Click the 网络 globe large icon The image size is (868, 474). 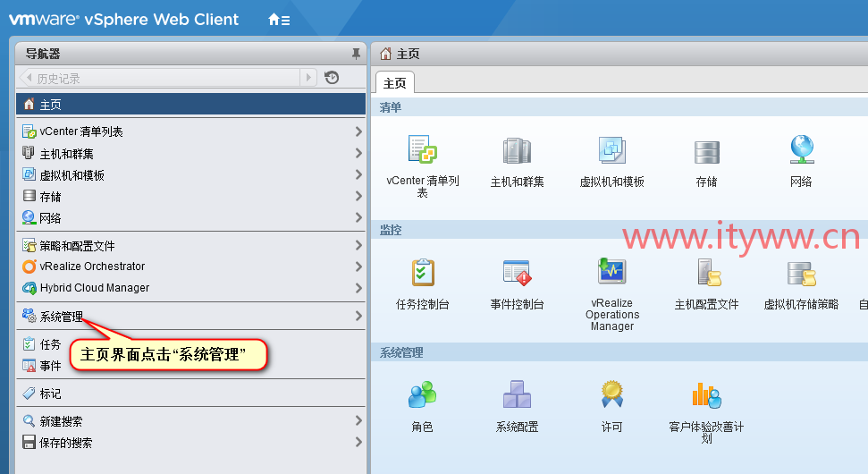tap(802, 149)
